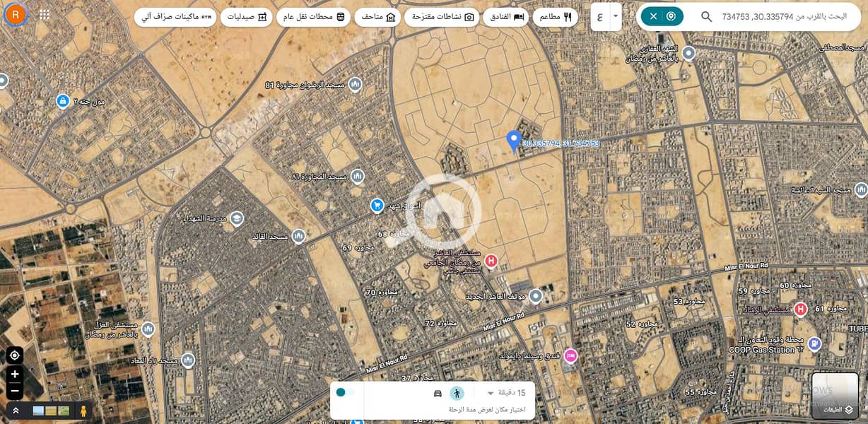Select the مستشفى العزل بالعاشر من رمضان marker
The image size is (868, 424).
coord(148,329)
